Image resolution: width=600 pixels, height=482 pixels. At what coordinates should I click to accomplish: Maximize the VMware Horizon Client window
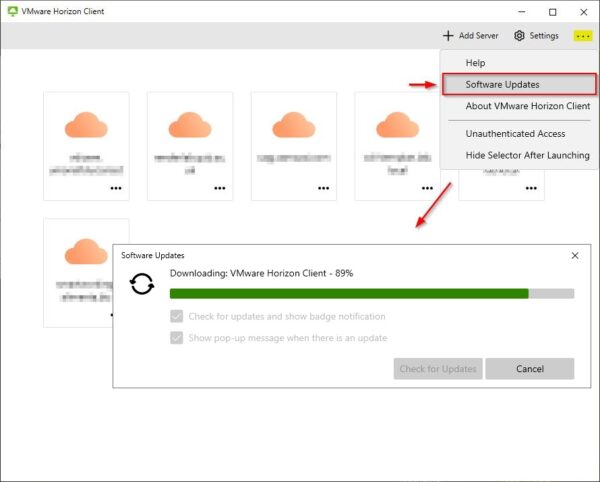pyautogui.click(x=553, y=12)
